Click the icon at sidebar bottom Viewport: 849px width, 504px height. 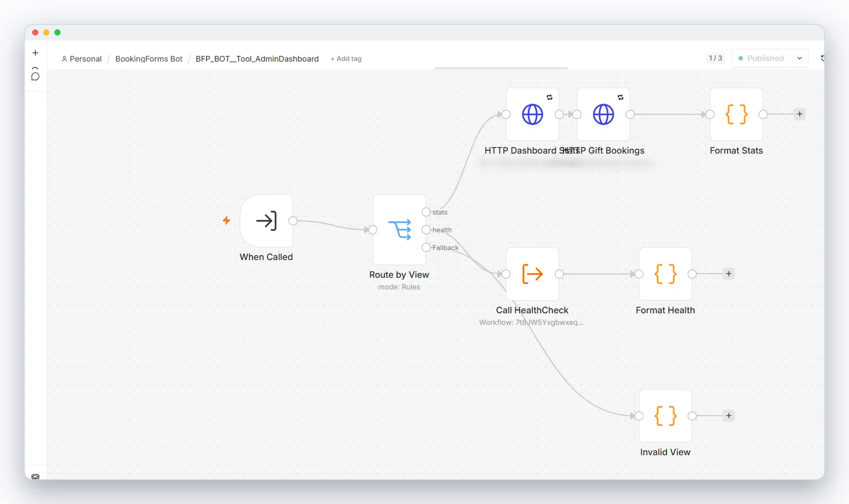tap(35, 476)
